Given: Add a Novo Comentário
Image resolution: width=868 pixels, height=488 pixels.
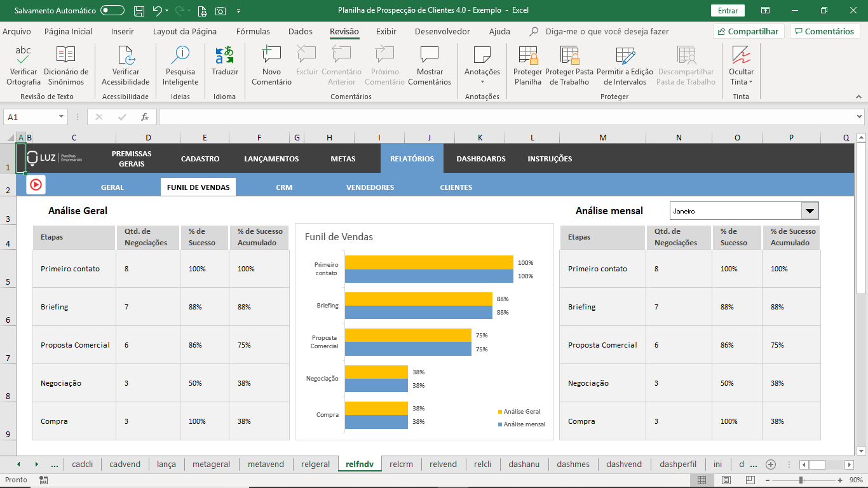Looking at the screenshot, I should pos(271,65).
